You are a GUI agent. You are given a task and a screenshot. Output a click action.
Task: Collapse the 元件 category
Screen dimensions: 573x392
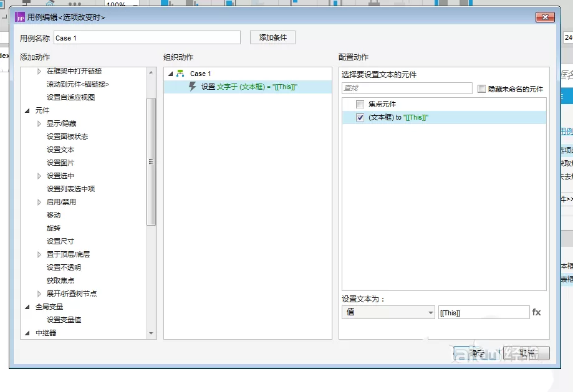tap(27, 110)
